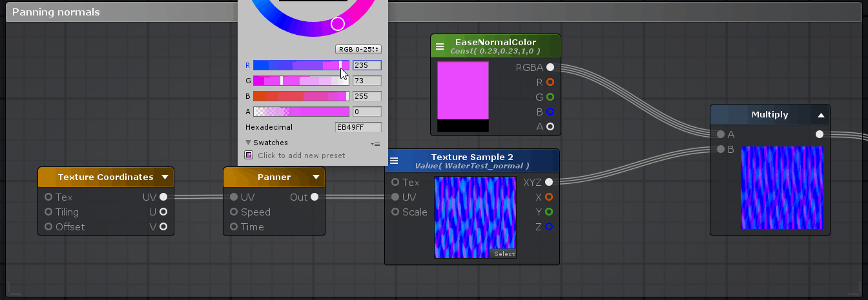Click the G channel slider
This screenshot has width=868, height=300.
tap(301, 81)
